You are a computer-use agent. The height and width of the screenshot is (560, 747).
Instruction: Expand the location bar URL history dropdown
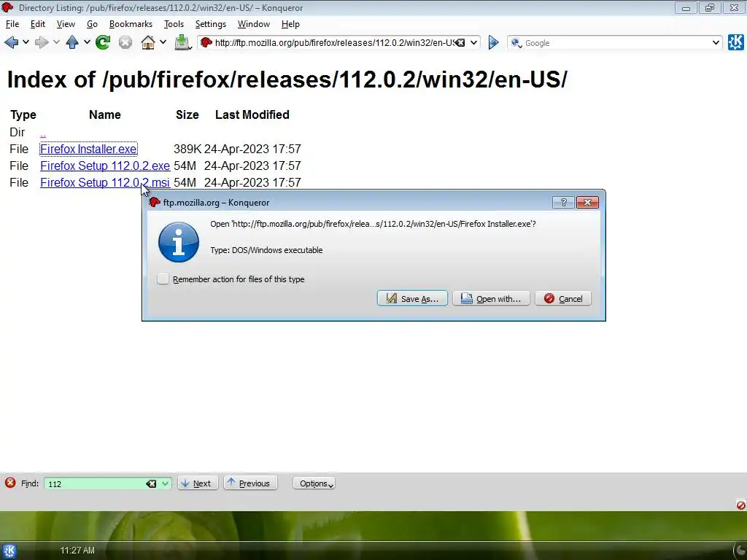click(x=473, y=43)
